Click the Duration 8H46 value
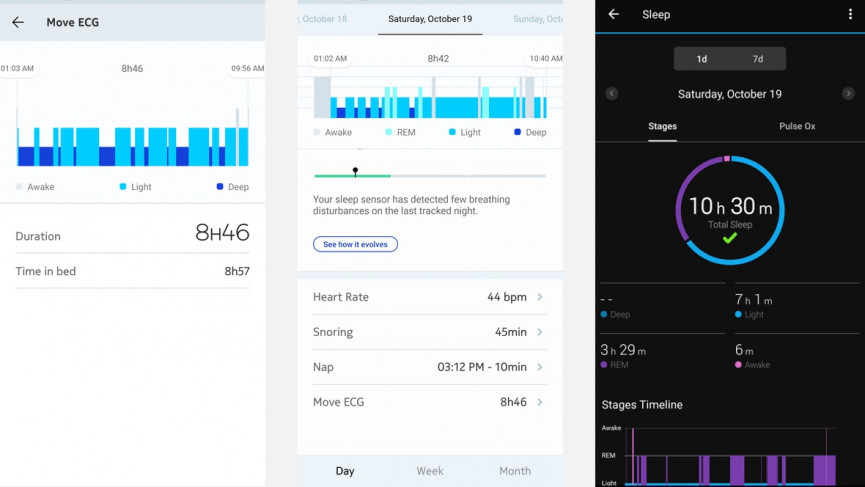The width and height of the screenshot is (865, 487). point(222,233)
